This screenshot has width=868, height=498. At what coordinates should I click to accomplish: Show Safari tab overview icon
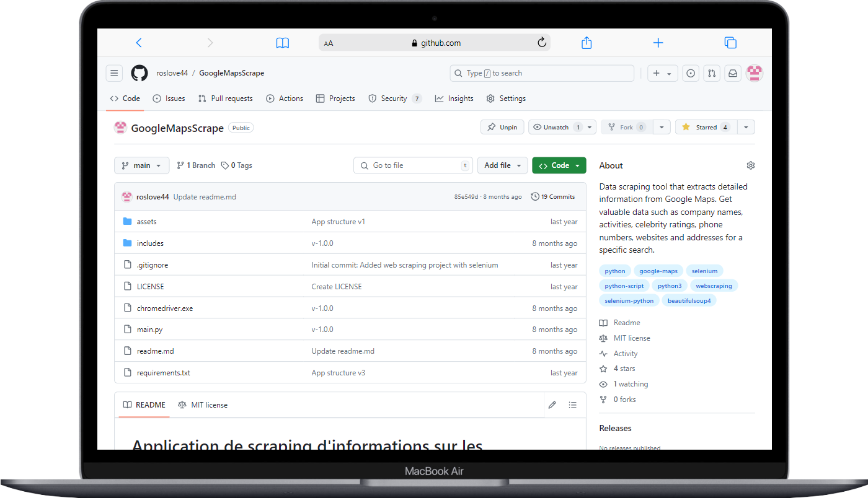click(730, 43)
